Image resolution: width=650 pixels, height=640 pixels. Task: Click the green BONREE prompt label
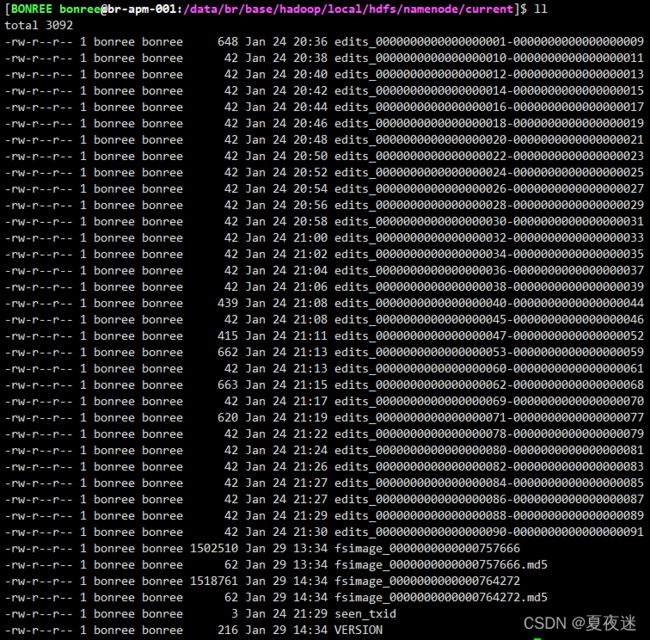point(32,9)
